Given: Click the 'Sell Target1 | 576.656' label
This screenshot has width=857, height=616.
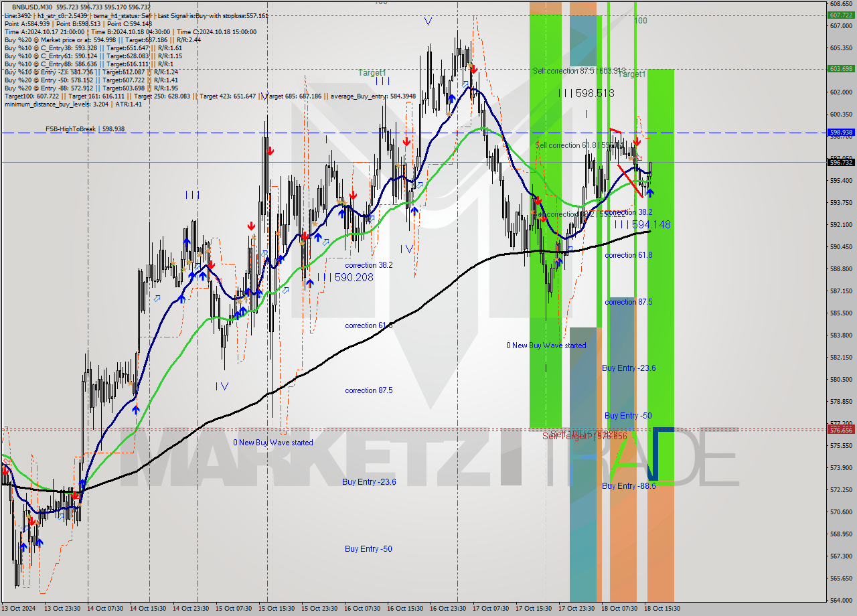Looking at the screenshot, I should [585, 436].
